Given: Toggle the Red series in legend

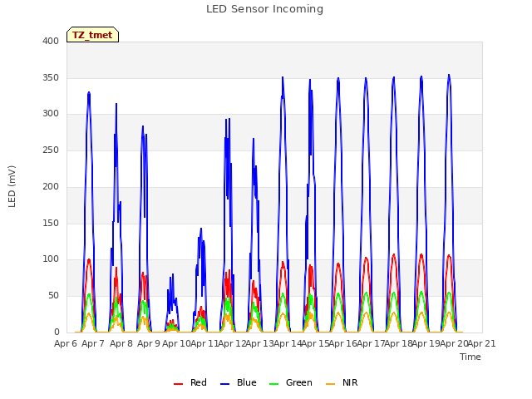Looking at the screenshot, I should tap(190, 382).
